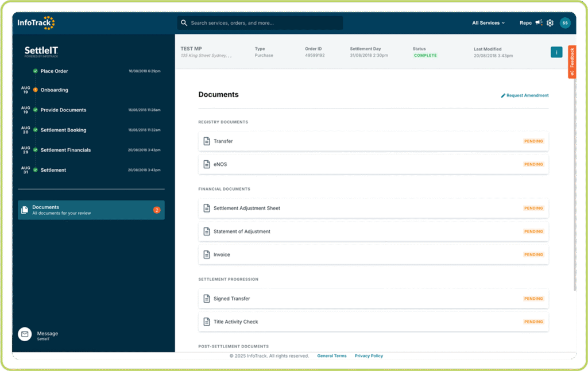
Task: Click the Settlement Adjustment Sheet document icon
Action: pyautogui.click(x=207, y=208)
